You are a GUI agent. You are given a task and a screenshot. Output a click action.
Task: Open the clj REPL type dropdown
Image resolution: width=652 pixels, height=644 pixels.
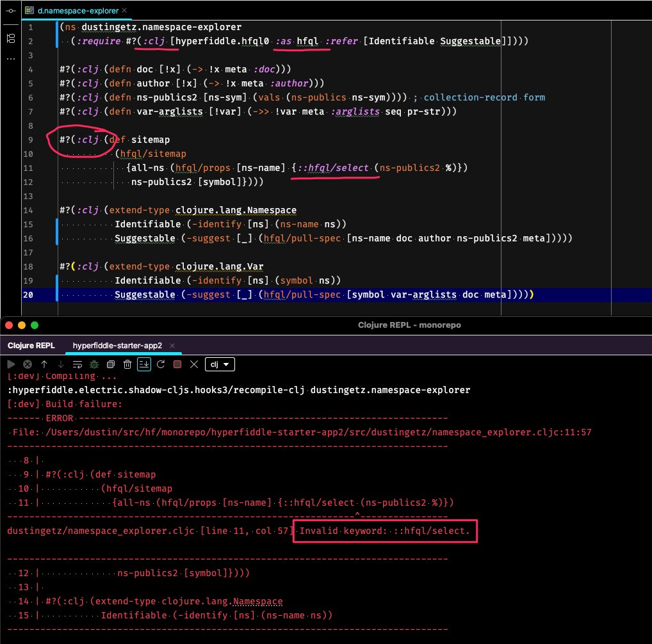(x=220, y=364)
